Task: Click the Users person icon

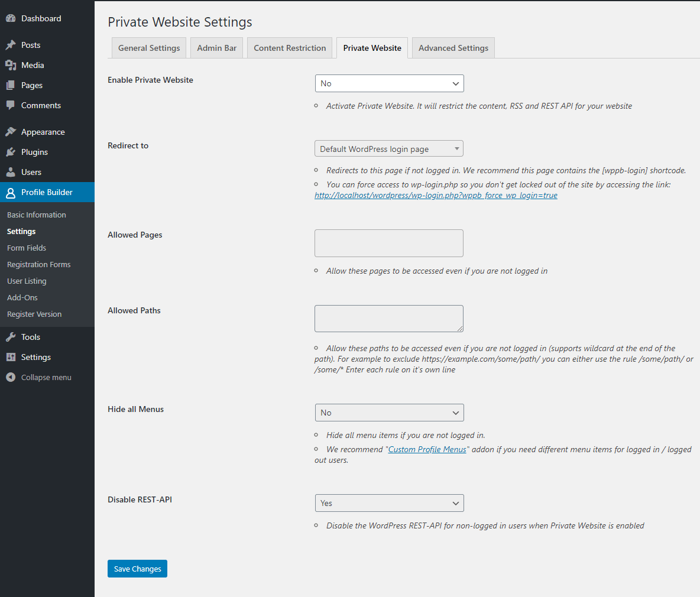Action: (x=11, y=172)
